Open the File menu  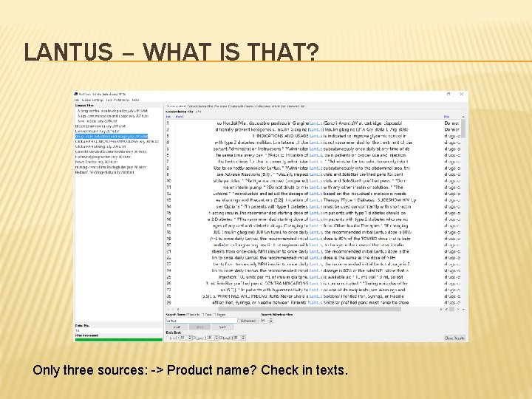[x=77, y=100]
